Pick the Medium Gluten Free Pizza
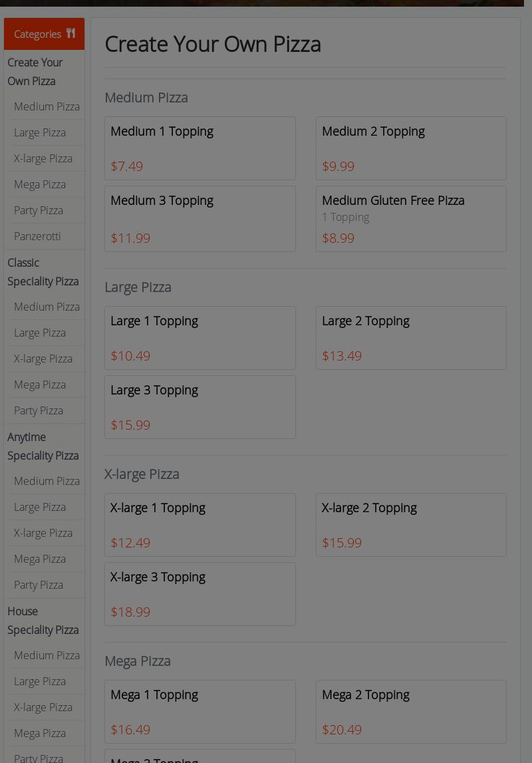 click(411, 219)
